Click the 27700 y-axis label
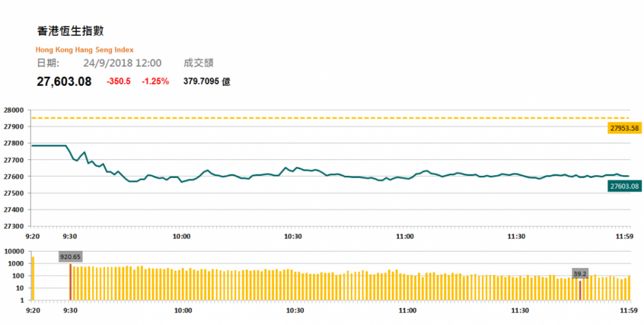644x325 pixels. coord(14,160)
